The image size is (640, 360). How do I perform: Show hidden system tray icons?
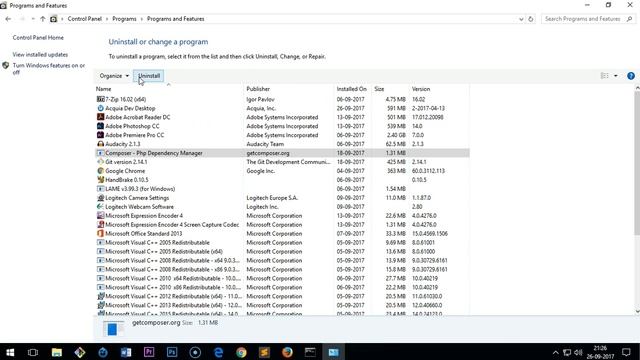(556, 352)
